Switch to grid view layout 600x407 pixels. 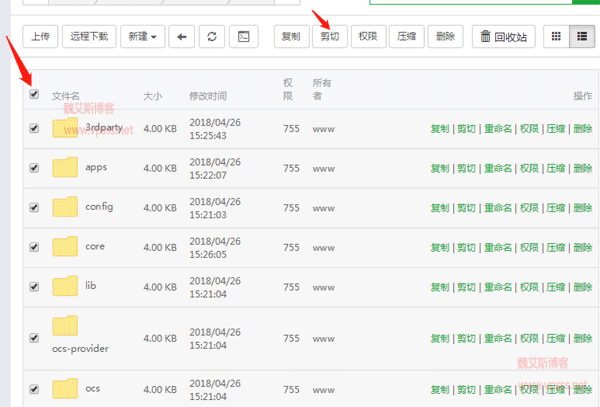[x=554, y=37]
